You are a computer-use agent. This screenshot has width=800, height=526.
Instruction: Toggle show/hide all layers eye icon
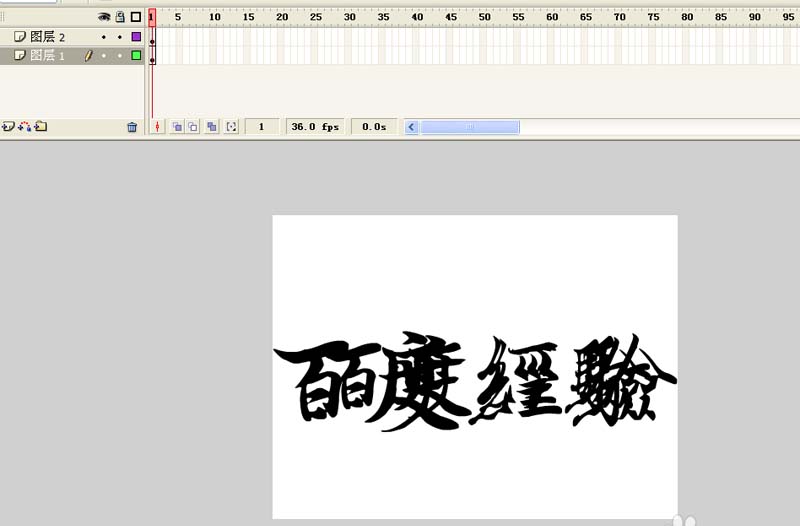coord(104,17)
